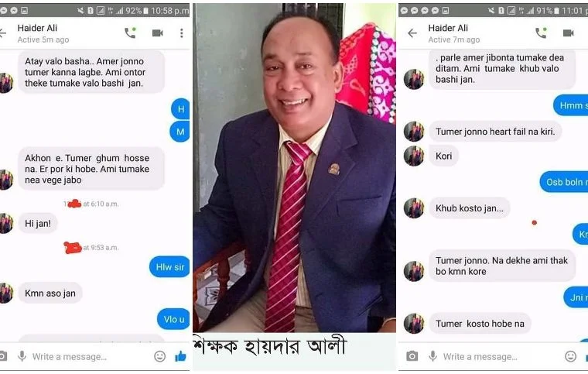Focus left "Write a message..." field
This screenshot has width=588, height=374.
pyautogui.click(x=70, y=357)
